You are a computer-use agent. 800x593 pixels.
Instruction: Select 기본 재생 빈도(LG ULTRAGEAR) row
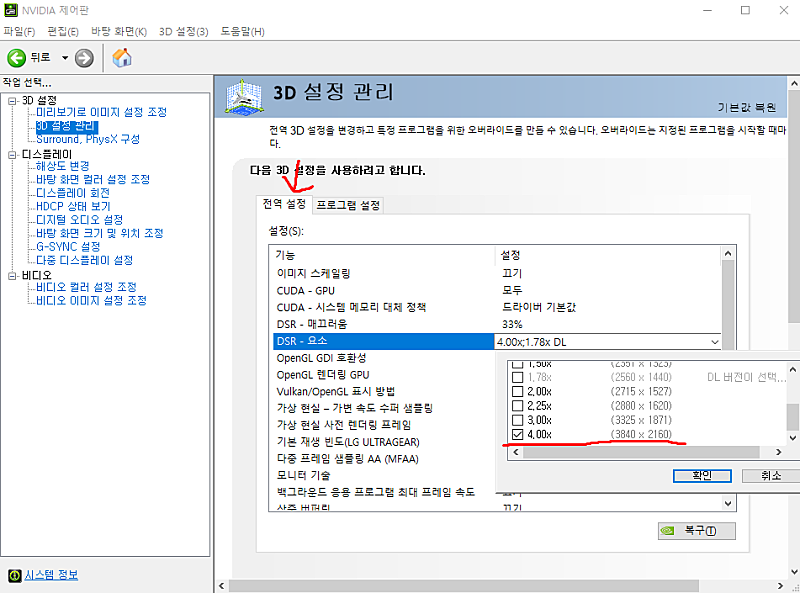[383, 442]
